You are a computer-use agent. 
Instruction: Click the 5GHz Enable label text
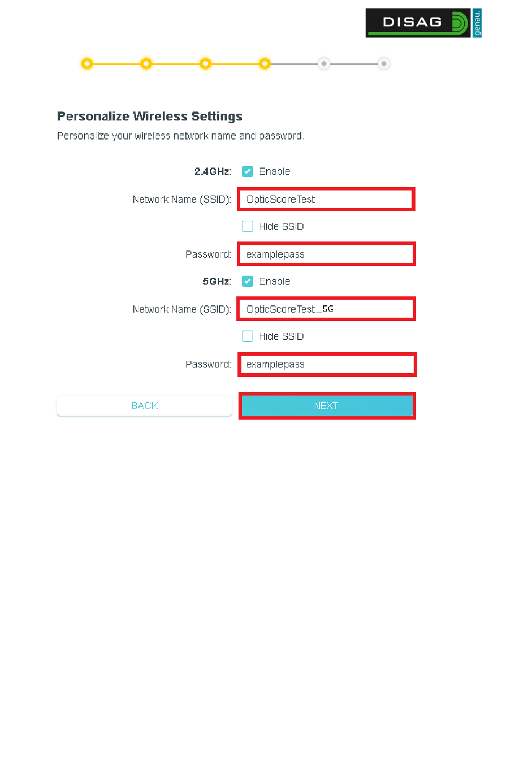click(x=274, y=281)
